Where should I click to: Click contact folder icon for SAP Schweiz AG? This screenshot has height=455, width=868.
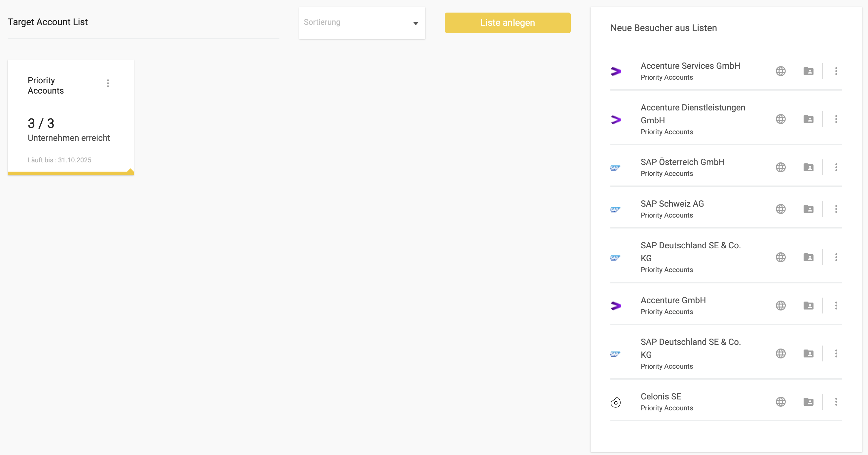[x=808, y=209]
